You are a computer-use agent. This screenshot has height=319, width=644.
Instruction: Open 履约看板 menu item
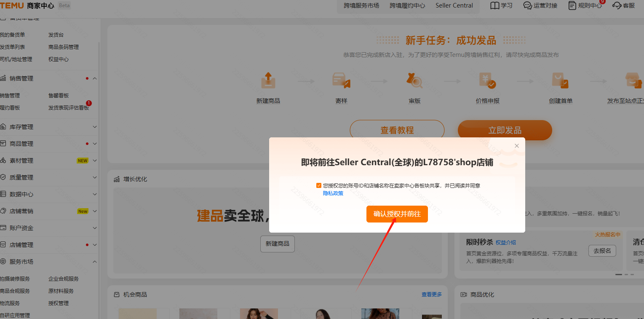[x=10, y=108]
